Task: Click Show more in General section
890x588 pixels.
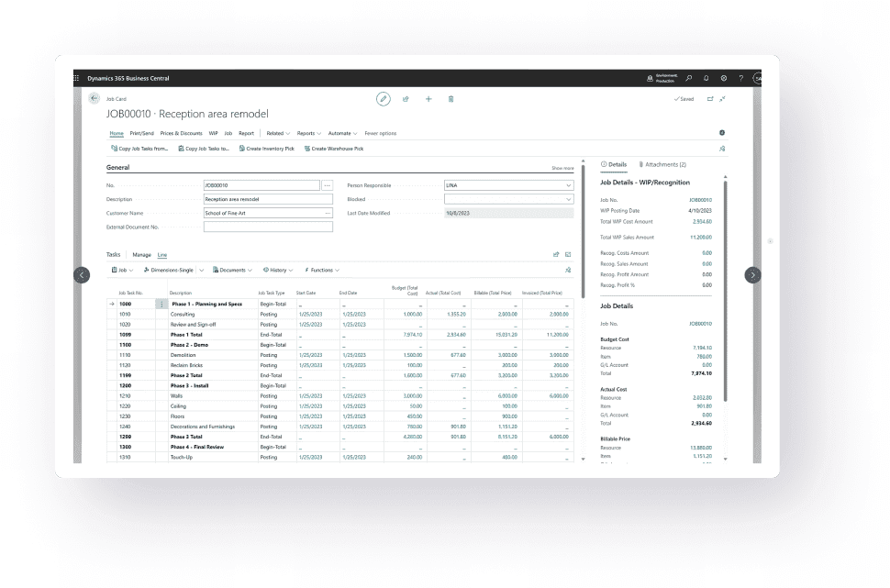Action: click(562, 169)
